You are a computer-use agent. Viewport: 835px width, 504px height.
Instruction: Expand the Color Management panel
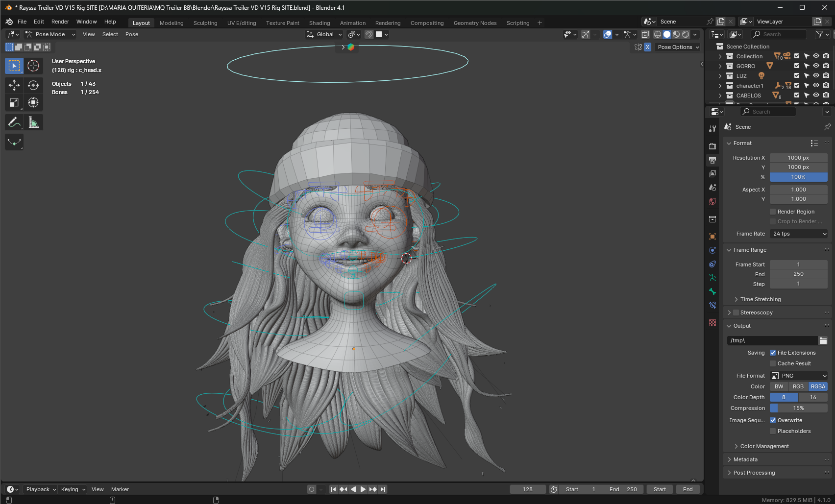764,446
